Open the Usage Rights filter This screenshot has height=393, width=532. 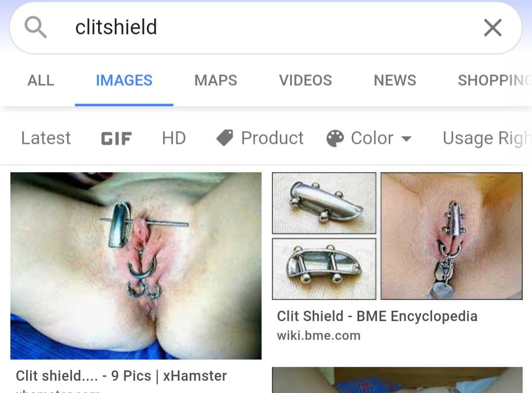[x=487, y=138]
